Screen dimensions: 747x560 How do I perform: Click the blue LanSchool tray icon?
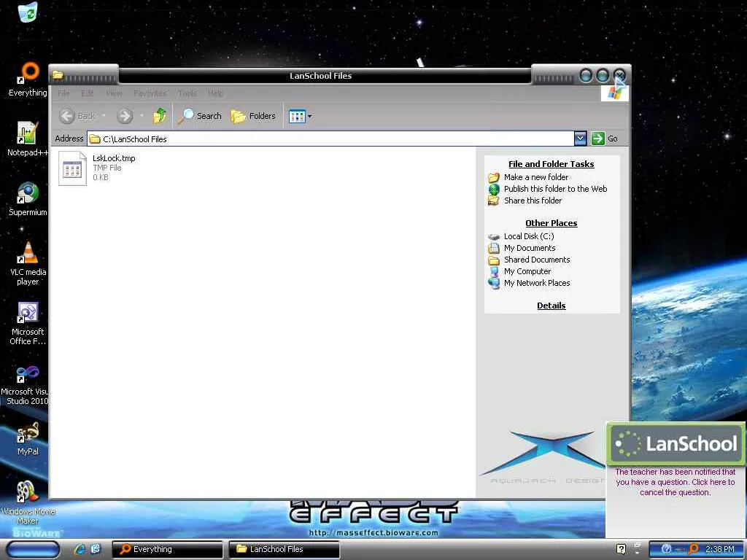click(667, 549)
